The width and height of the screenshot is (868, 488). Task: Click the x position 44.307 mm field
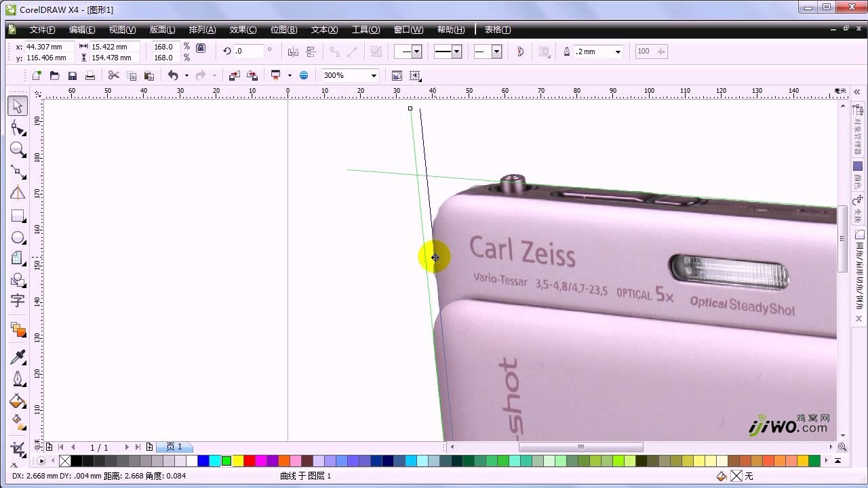pyautogui.click(x=49, y=47)
